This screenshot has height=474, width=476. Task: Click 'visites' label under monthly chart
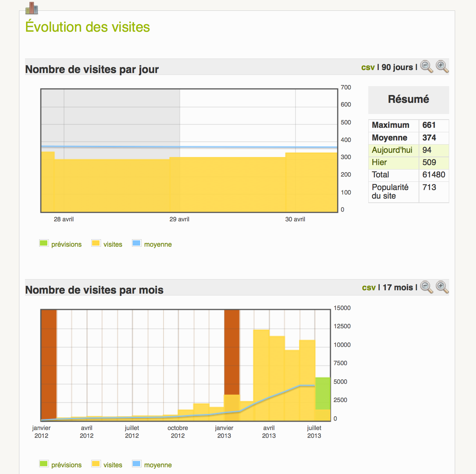pos(113,465)
